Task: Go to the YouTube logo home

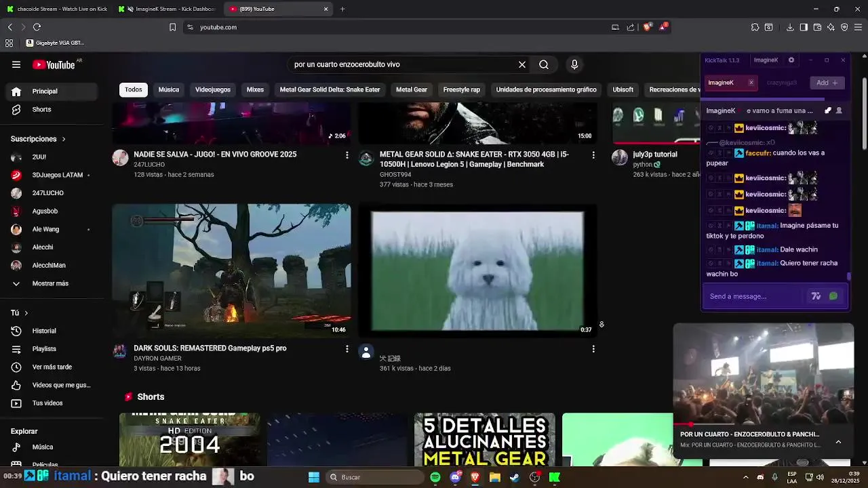Action: 54,64
